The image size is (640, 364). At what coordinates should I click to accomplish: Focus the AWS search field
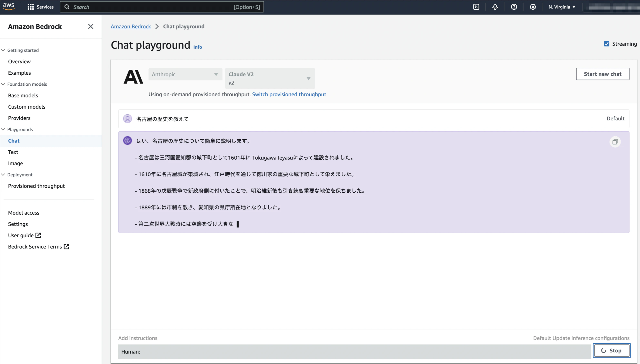point(162,7)
